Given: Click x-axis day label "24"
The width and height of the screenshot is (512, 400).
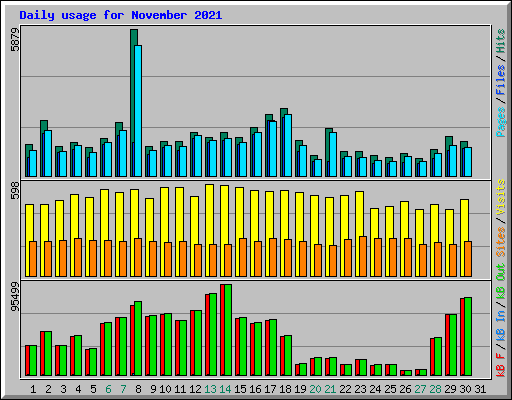Looking at the screenshot, I should point(375,389).
